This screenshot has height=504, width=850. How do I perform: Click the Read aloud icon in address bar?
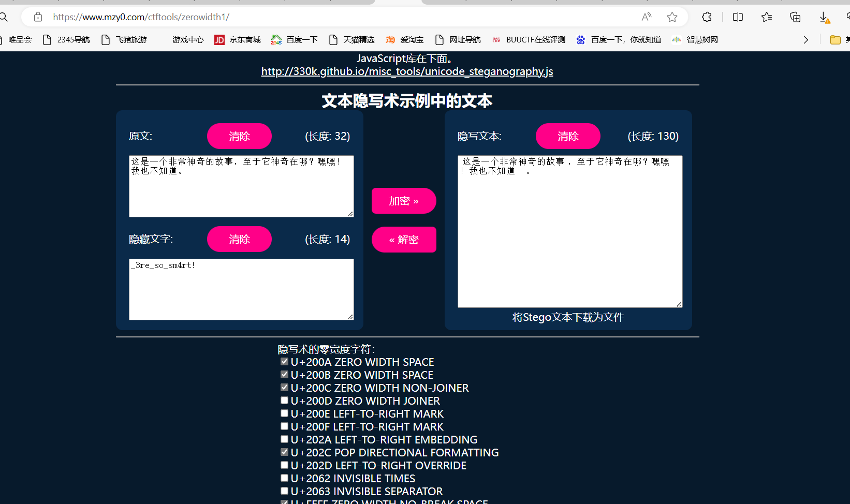(x=647, y=17)
